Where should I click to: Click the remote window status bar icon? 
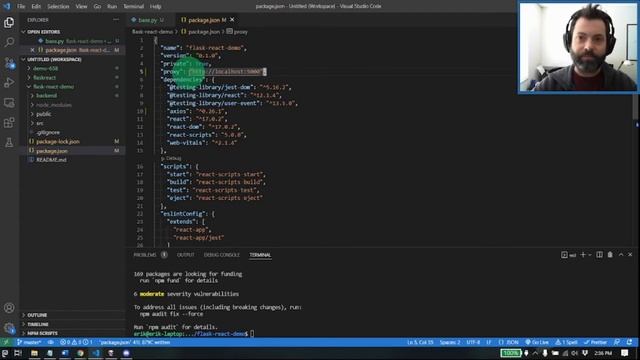pyautogui.click(x=6, y=342)
